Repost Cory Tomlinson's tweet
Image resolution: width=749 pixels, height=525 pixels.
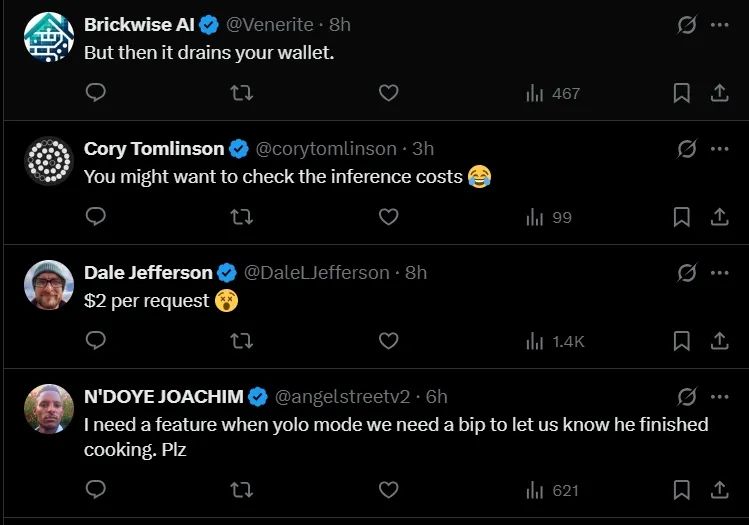click(x=242, y=217)
